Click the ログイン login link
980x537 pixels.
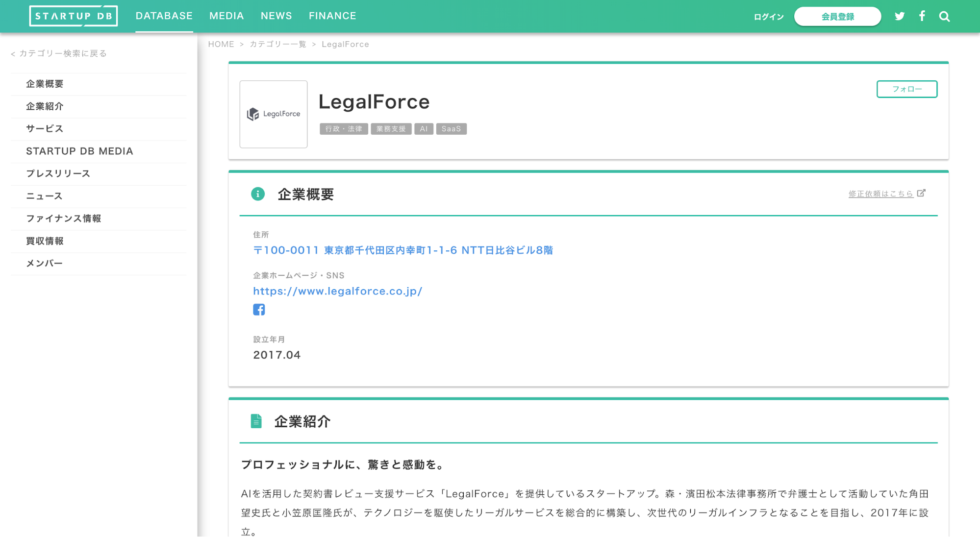coord(769,17)
